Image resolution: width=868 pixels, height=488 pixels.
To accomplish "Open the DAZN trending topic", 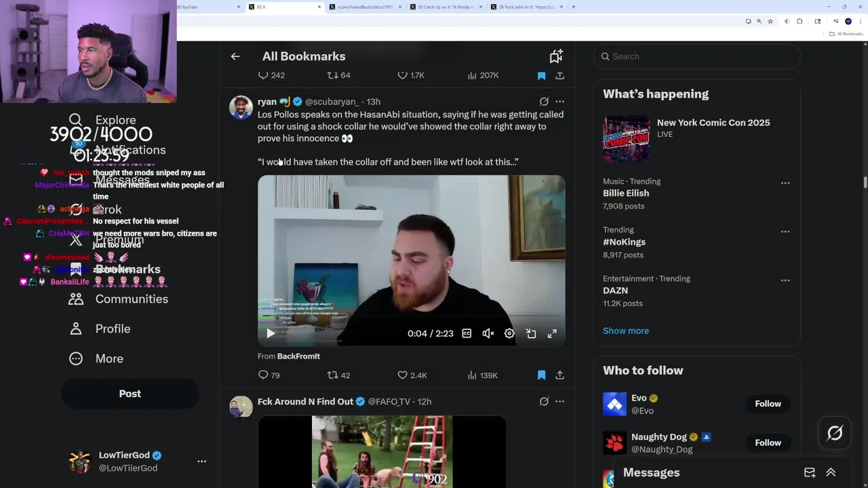I will 615,291.
